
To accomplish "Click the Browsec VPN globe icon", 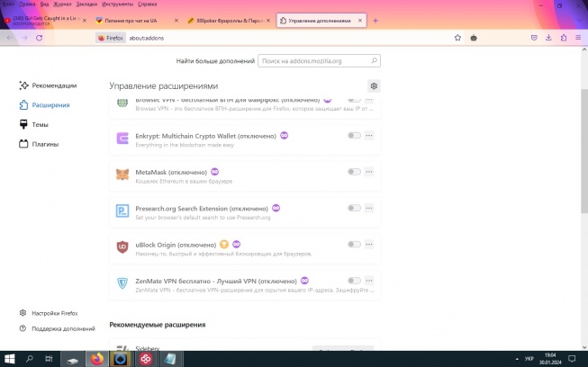I will point(122,103).
